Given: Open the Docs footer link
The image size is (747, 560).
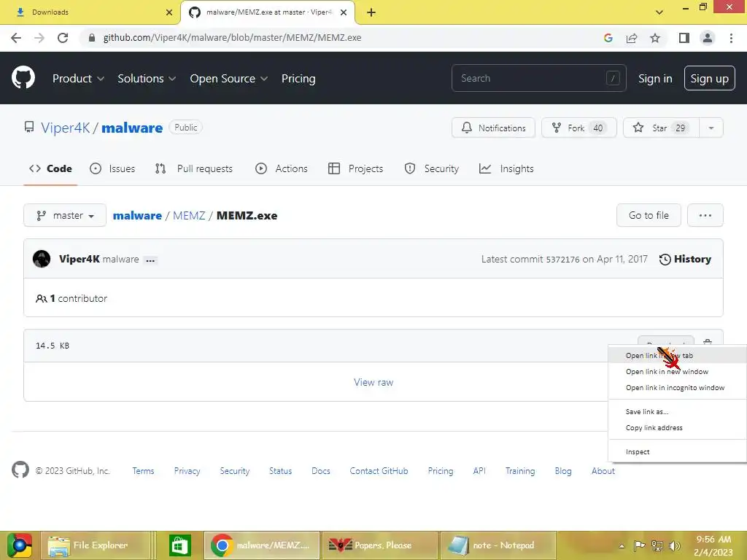Looking at the screenshot, I should tap(321, 471).
